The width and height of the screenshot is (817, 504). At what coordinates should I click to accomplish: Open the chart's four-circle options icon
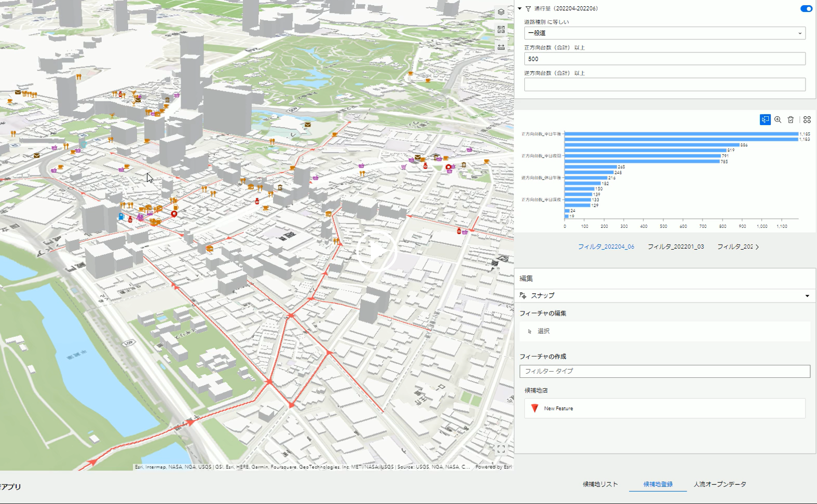[x=807, y=120]
